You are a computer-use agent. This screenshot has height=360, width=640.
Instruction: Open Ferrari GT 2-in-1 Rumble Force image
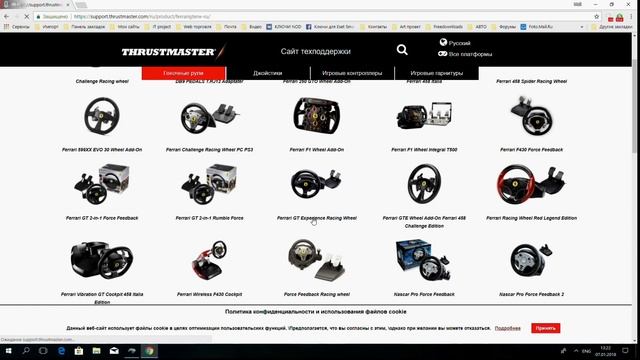pos(209,184)
